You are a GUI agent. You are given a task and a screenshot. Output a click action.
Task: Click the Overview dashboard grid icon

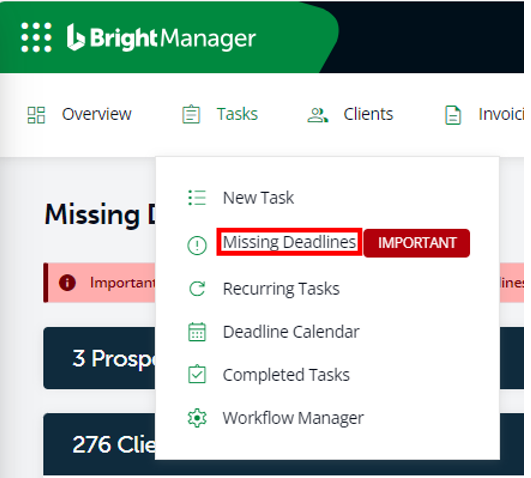pos(36,115)
